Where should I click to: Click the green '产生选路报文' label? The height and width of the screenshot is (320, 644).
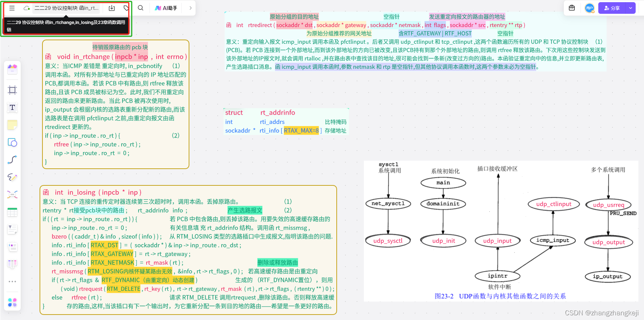245,210
